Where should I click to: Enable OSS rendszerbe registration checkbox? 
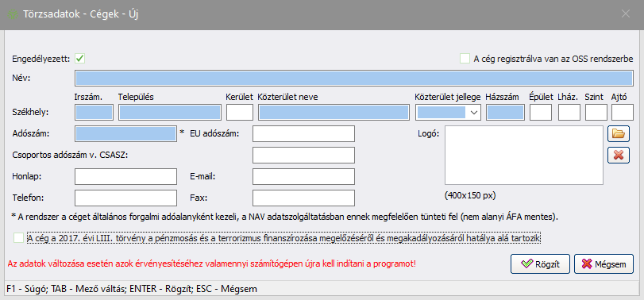[465, 59]
